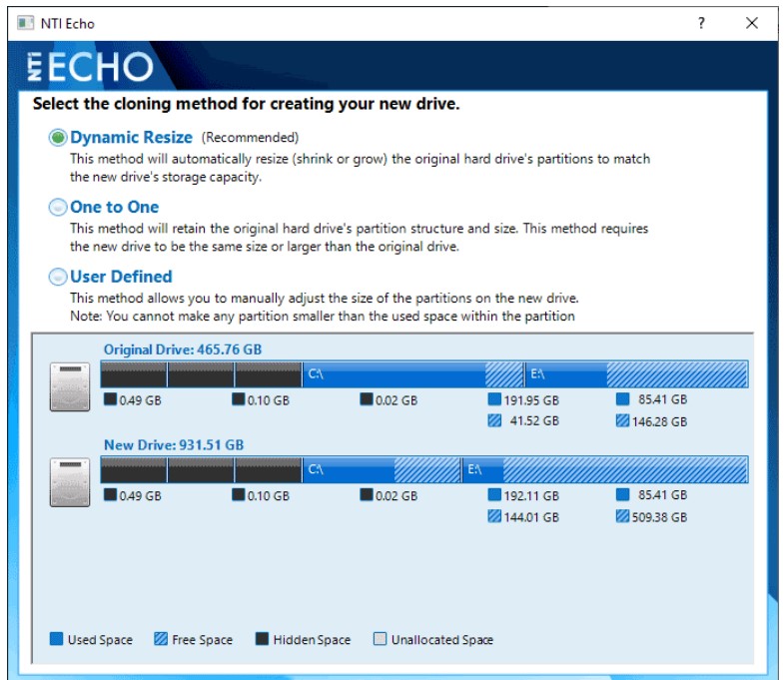Screen dimensions: 784x680
Task: Click the striped free area of New Drive E:\
Action: point(625,469)
